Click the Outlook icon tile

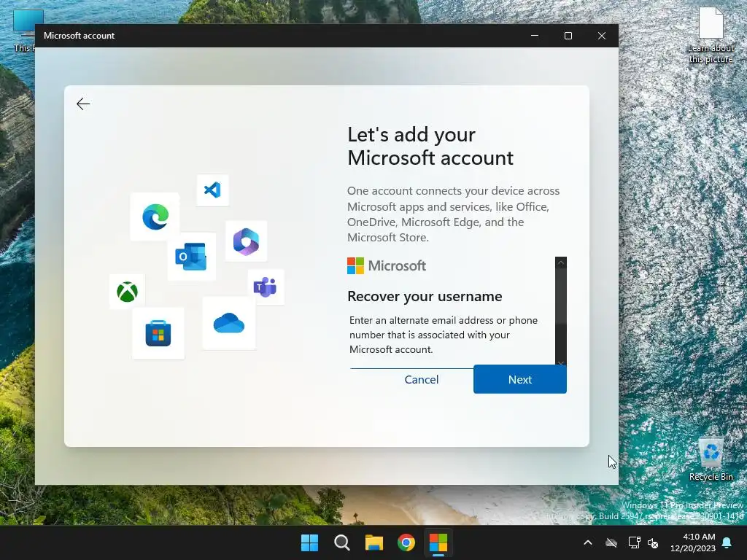(191, 256)
